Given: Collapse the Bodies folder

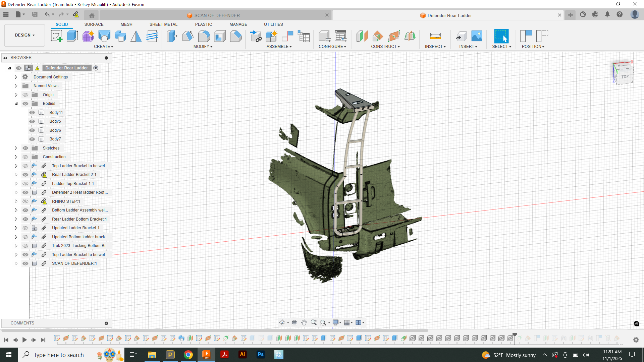Looking at the screenshot, I should coord(16,104).
